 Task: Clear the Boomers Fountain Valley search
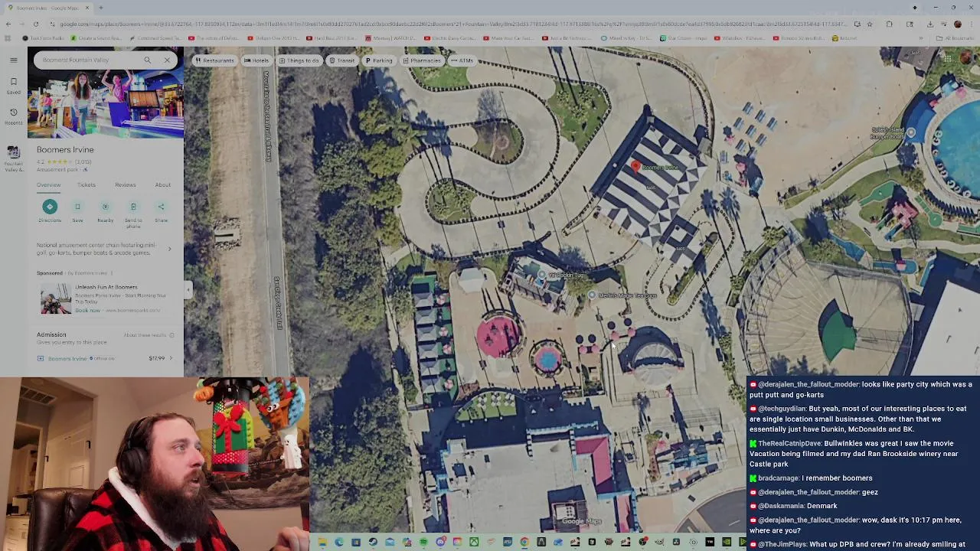pyautogui.click(x=167, y=60)
